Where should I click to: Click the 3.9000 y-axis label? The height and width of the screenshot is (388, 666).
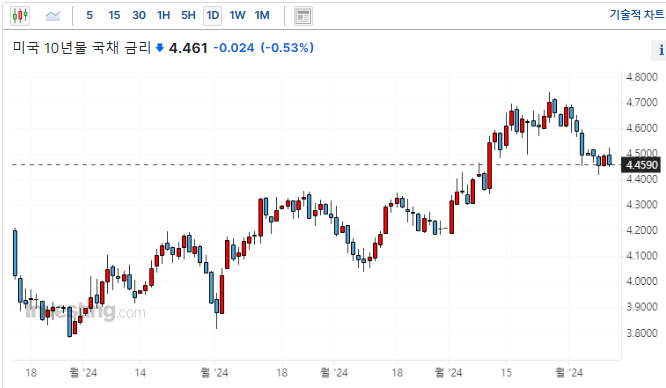(641, 307)
